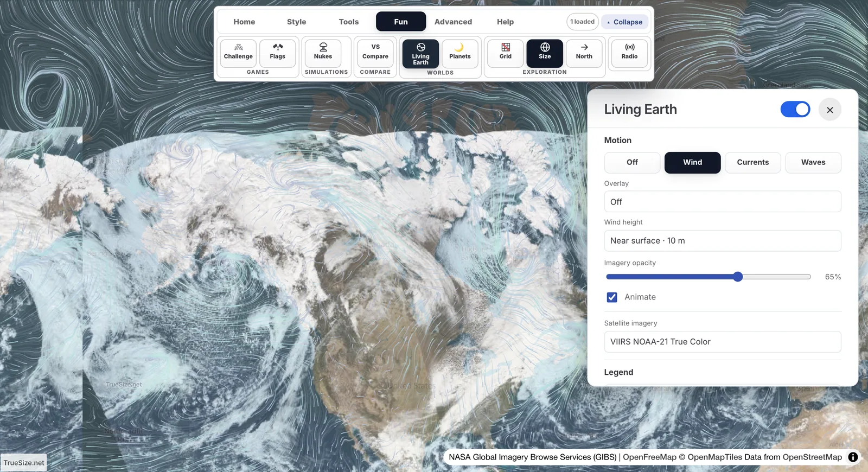This screenshot has width=868, height=472.
Task: Open the Help tab
Action: coord(505,22)
